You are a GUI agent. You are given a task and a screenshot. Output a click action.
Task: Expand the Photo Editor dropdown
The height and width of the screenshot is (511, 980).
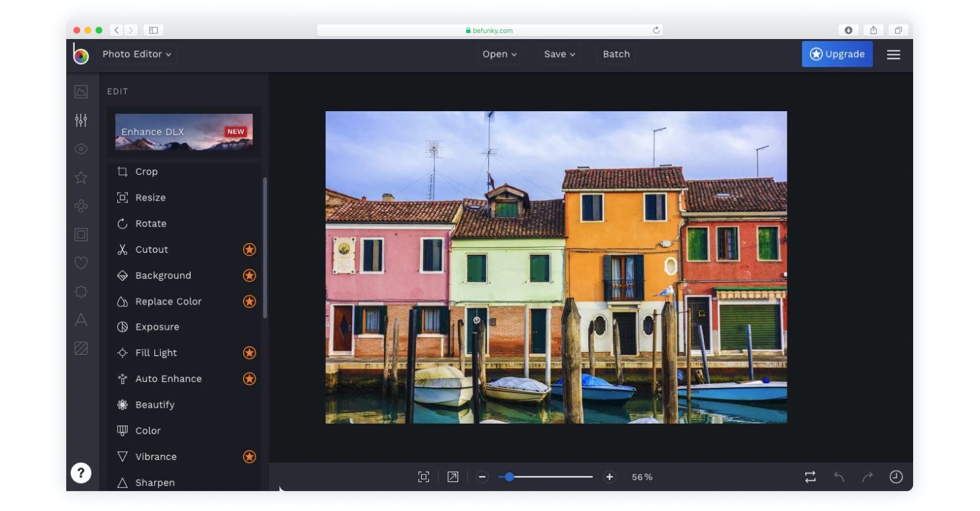(136, 54)
